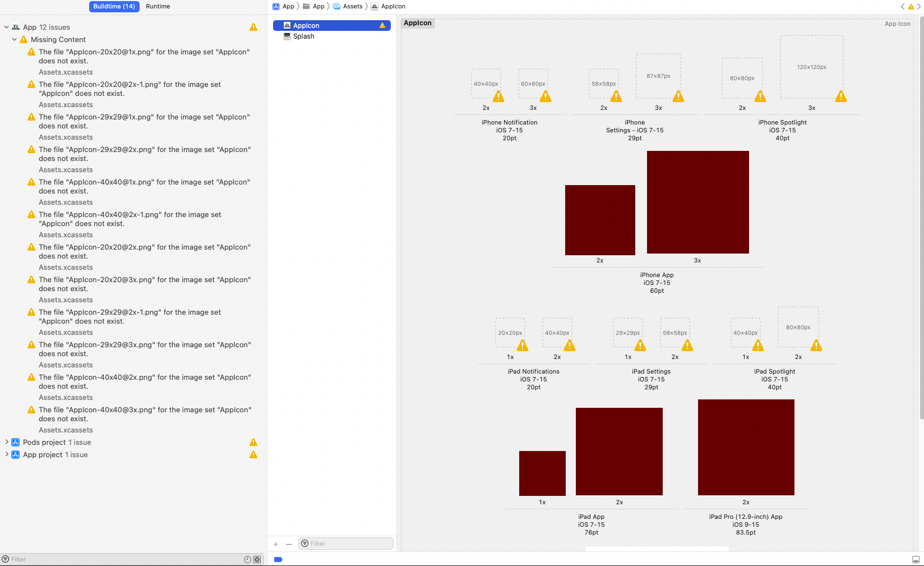Image resolution: width=924 pixels, height=566 pixels.
Task: Click the warning badge on App 12 issues row
Action: (253, 27)
